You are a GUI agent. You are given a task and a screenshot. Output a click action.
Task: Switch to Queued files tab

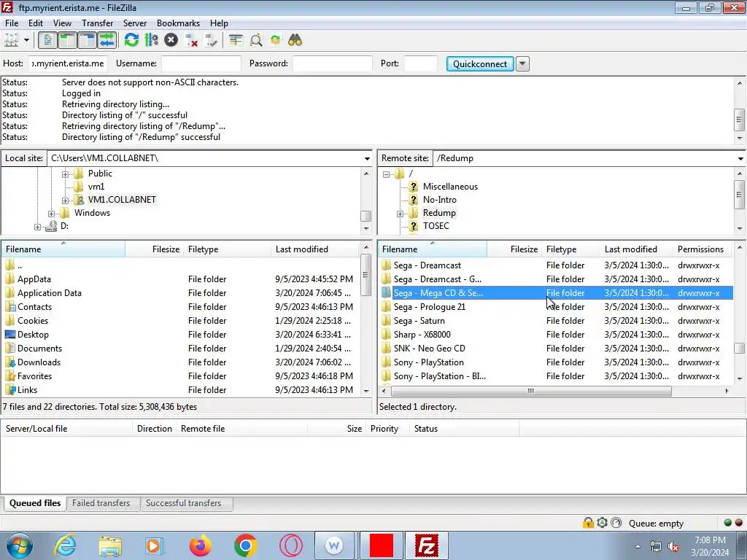tap(35, 503)
